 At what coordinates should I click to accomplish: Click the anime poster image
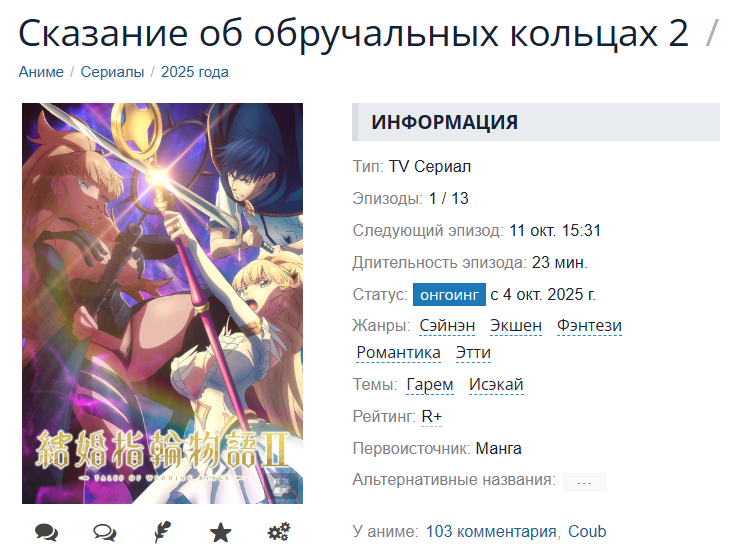(x=163, y=304)
